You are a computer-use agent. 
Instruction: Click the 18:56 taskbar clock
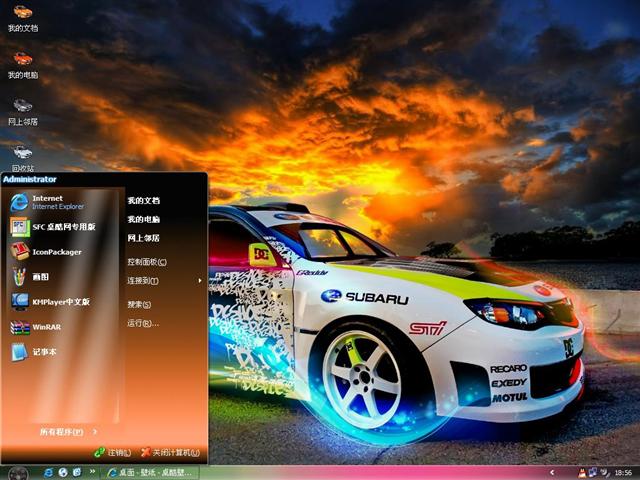coord(623,473)
